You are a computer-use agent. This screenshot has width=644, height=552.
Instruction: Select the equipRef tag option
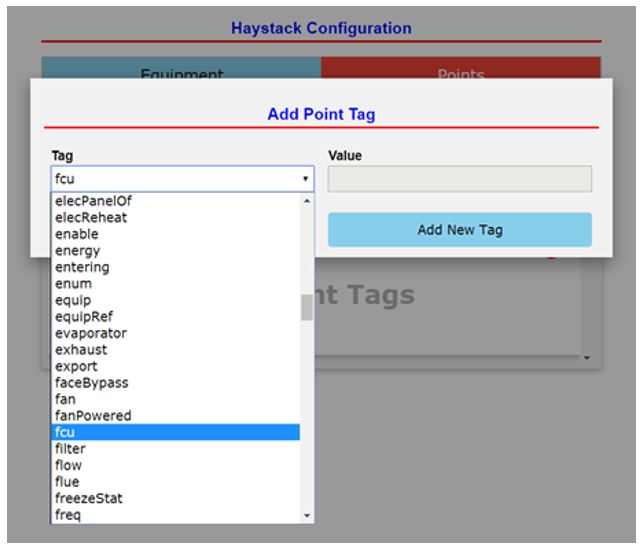[176, 317]
